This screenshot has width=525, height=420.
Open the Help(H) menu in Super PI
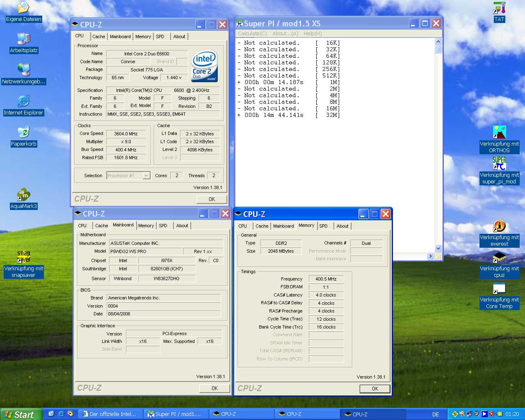[x=313, y=34]
